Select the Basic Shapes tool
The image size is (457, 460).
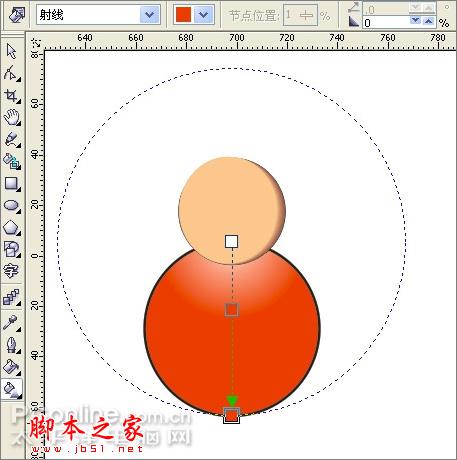click(11, 249)
